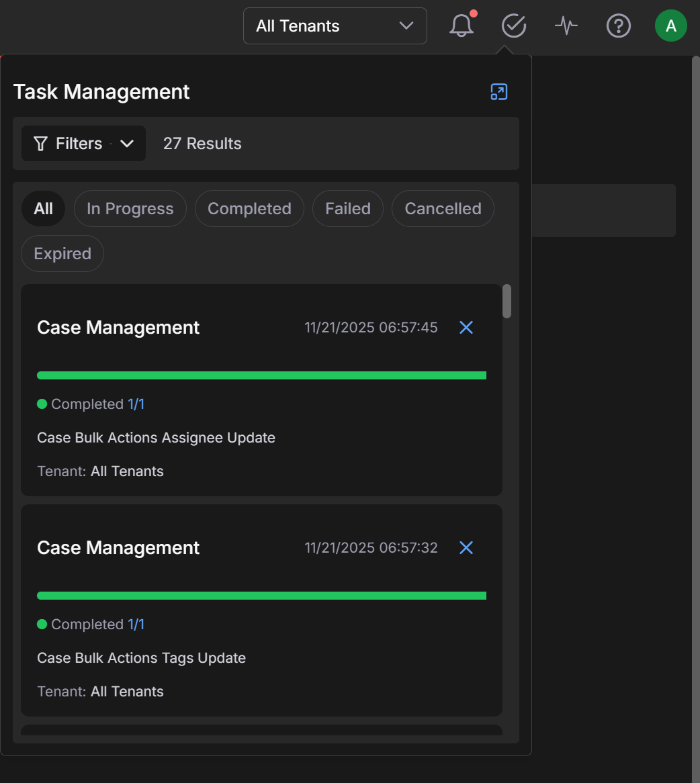The height and width of the screenshot is (783, 700).
Task: Click progress bar of Tags Update task
Action: (261, 596)
